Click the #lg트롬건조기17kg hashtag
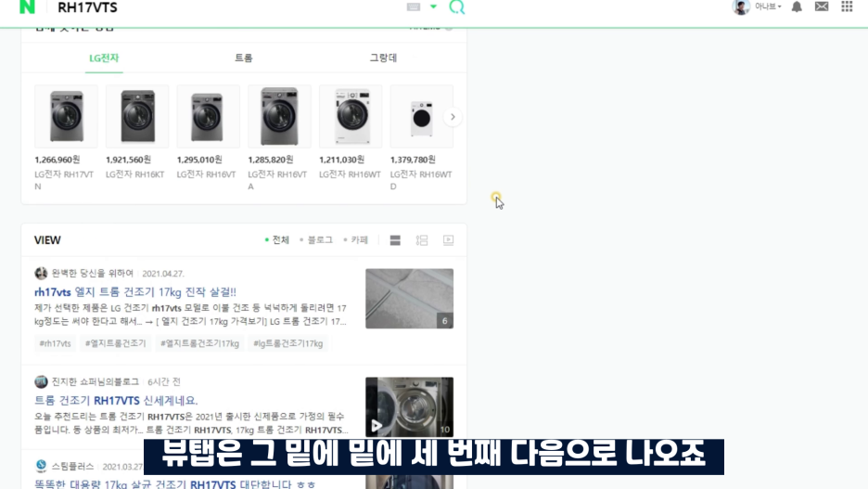The image size is (868, 489). 287,343
